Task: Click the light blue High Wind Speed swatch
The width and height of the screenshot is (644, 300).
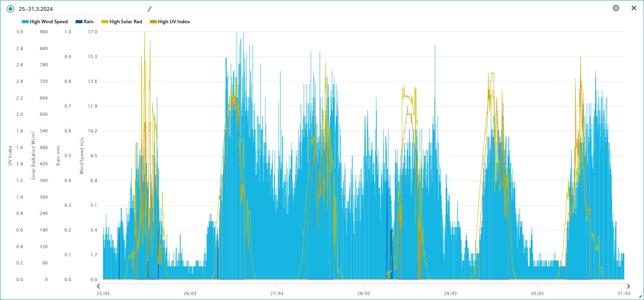Action: (25, 22)
